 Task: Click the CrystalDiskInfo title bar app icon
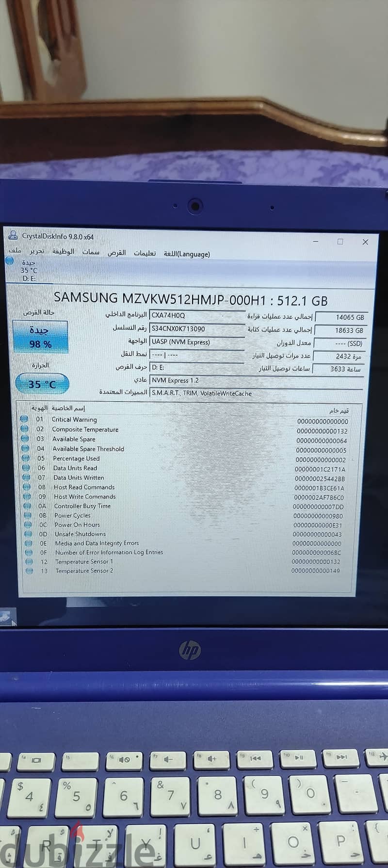point(13,236)
